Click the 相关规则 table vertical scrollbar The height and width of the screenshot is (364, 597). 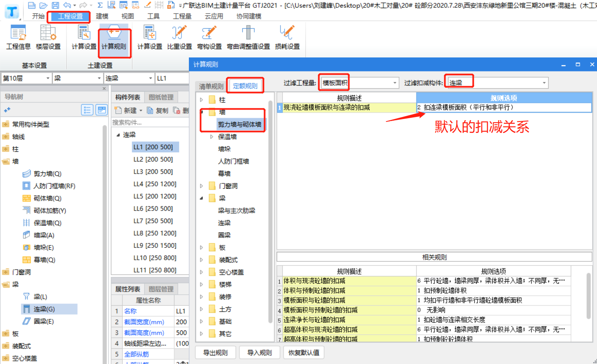tap(588, 295)
